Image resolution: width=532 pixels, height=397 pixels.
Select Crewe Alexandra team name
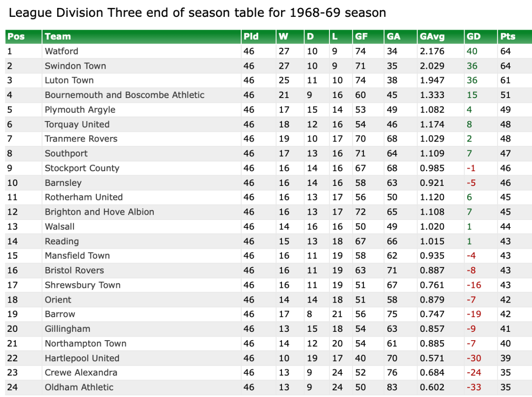pos(81,372)
